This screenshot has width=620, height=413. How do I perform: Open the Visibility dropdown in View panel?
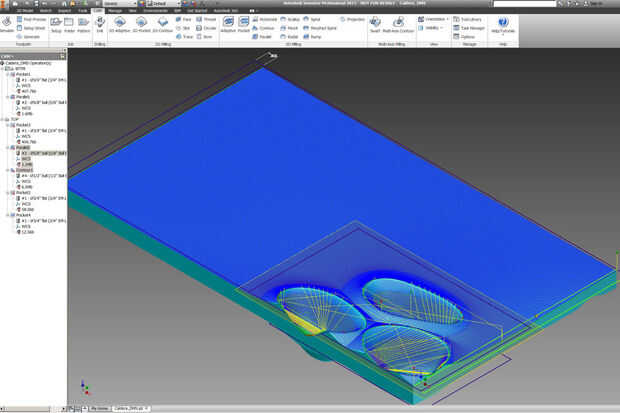[x=431, y=28]
